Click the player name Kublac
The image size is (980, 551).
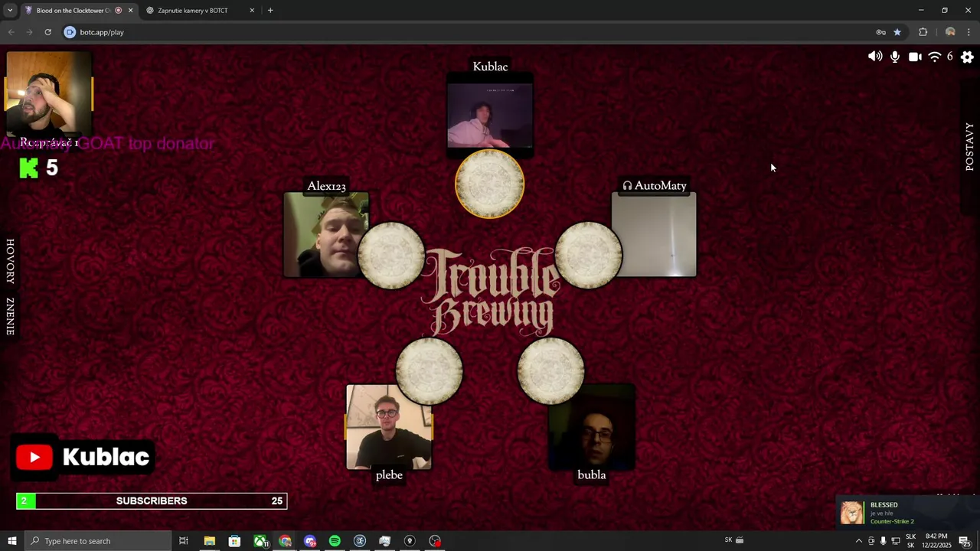tap(490, 67)
